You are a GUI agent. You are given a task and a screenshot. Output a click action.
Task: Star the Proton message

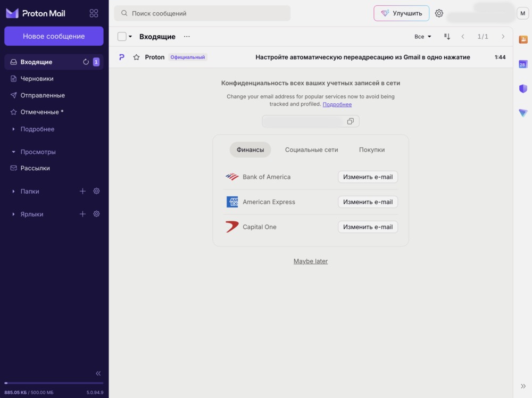coord(136,57)
